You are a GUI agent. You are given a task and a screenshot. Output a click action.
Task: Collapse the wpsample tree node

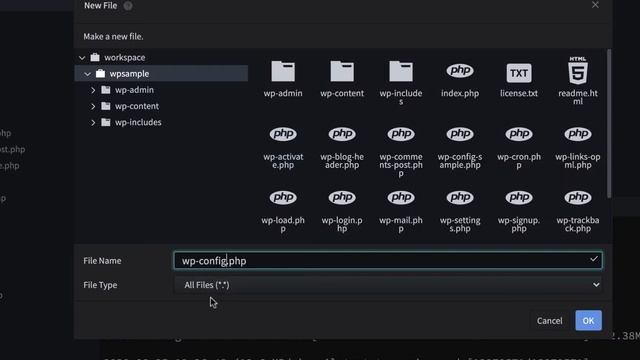(x=87, y=74)
